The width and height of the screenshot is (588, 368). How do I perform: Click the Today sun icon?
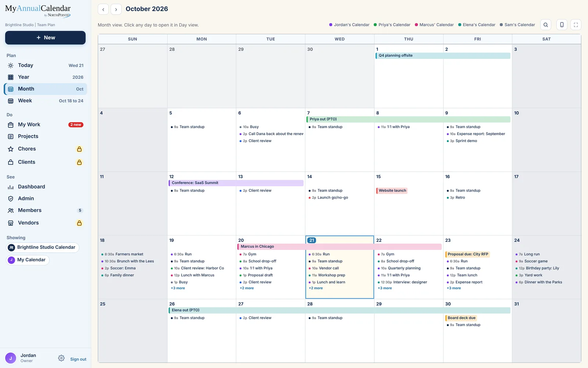pyautogui.click(x=11, y=66)
